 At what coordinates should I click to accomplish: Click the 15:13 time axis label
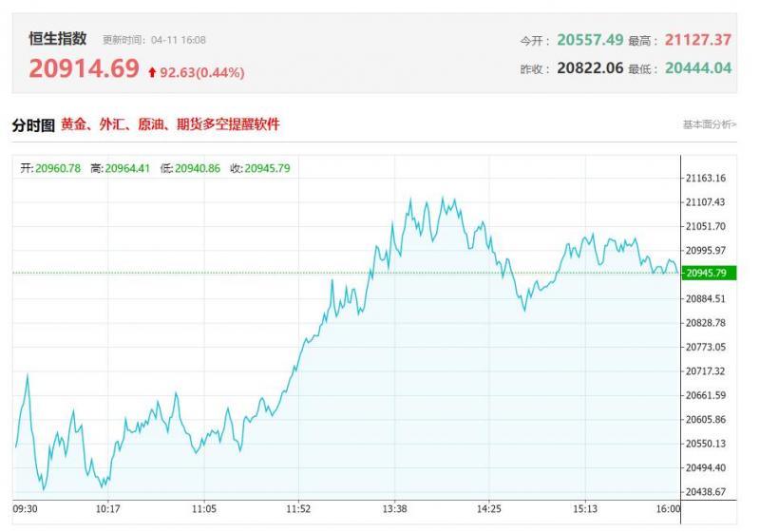click(x=585, y=509)
